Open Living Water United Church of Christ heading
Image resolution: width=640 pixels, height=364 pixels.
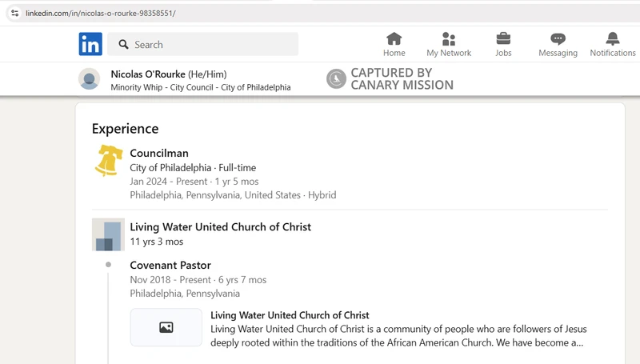click(x=221, y=227)
